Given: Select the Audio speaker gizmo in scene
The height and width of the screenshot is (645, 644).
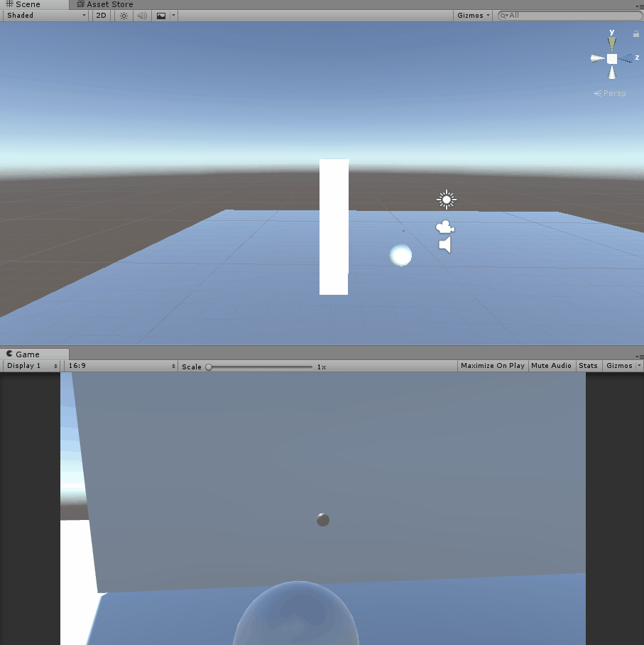Looking at the screenshot, I should 445,245.
